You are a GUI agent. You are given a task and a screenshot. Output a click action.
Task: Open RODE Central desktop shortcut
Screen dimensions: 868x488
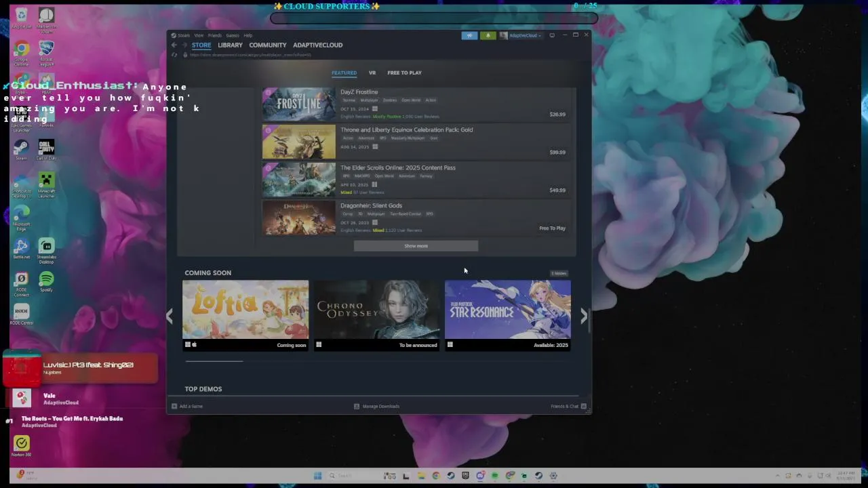click(x=22, y=315)
